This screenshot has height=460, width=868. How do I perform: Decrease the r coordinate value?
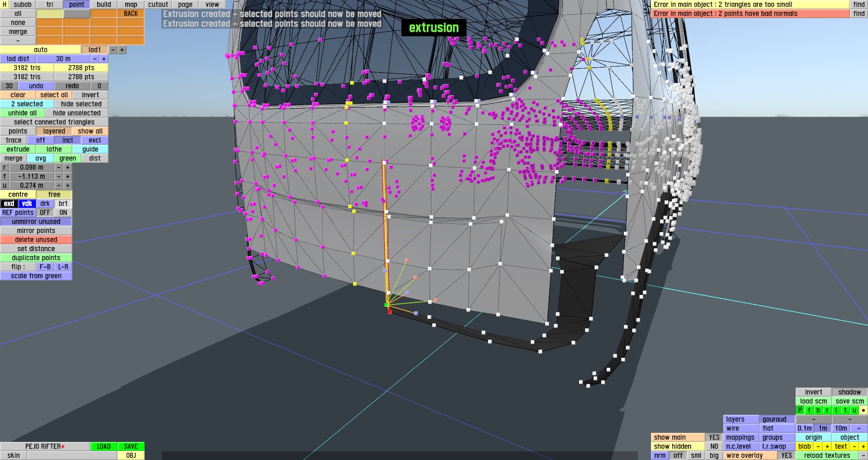59,167
